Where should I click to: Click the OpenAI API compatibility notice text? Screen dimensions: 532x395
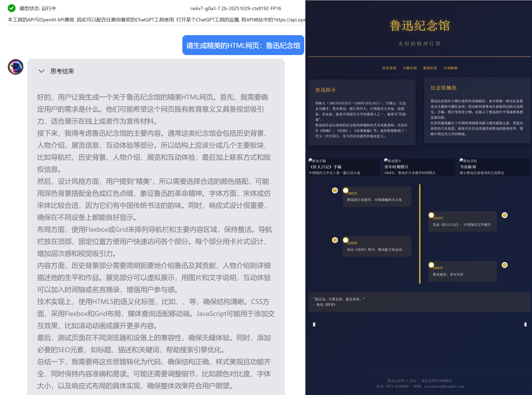[157, 20]
